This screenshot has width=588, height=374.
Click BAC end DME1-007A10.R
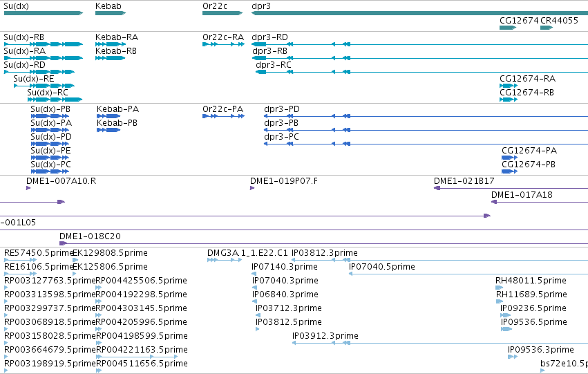[28, 188]
